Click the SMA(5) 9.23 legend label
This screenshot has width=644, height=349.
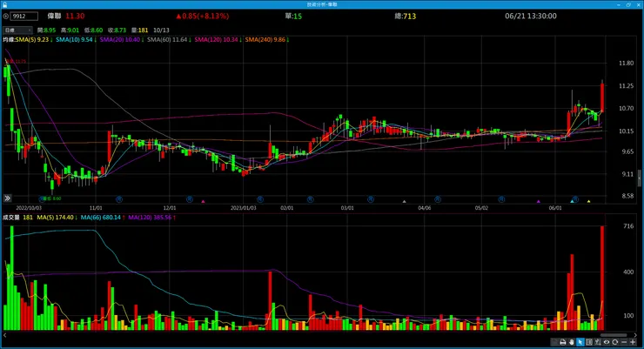(x=32, y=40)
